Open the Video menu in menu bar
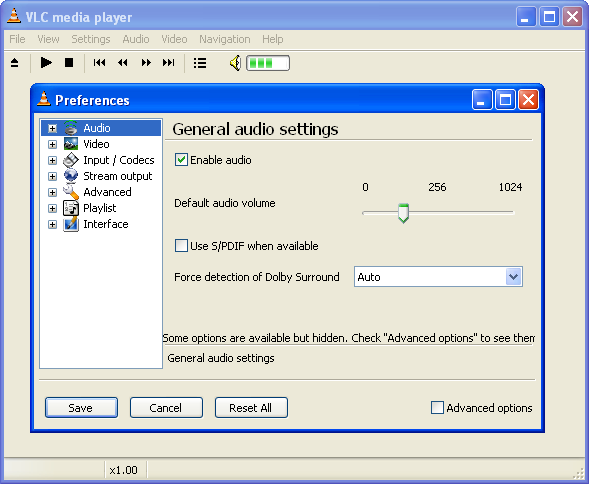Image resolution: width=589 pixels, height=484 pixels. (174, 39)
